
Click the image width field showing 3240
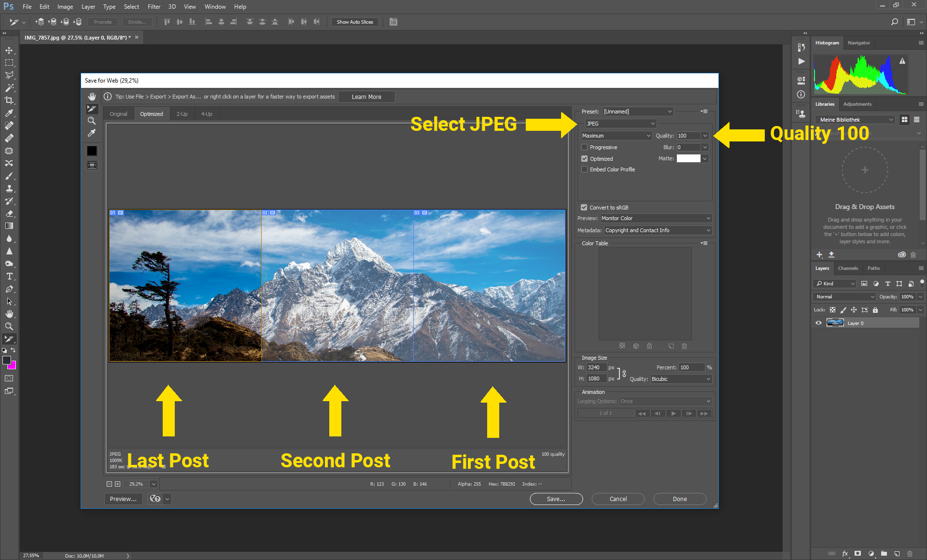[597, 367]
